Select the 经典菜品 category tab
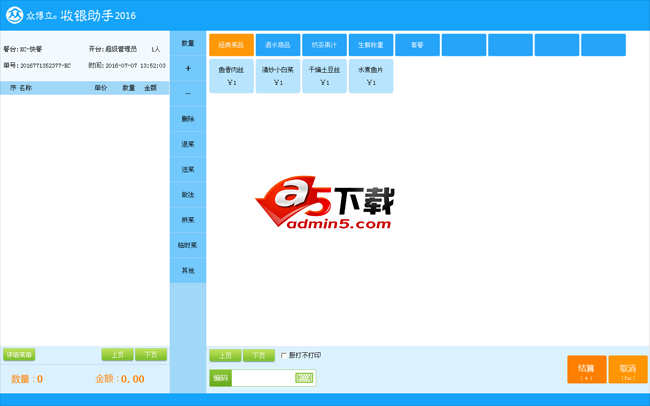This screenshot has height=406, width=650. 231,45
